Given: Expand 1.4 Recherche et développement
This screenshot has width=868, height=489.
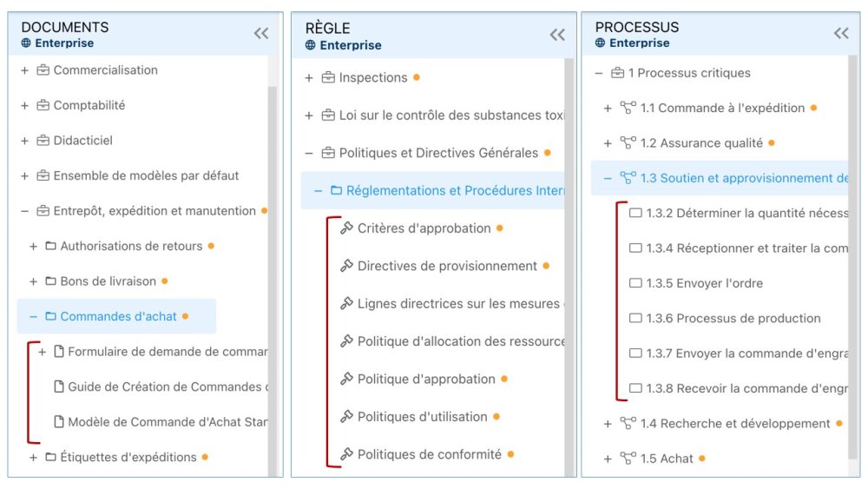Looking at the screenshot, I should [x=608, y=424].
